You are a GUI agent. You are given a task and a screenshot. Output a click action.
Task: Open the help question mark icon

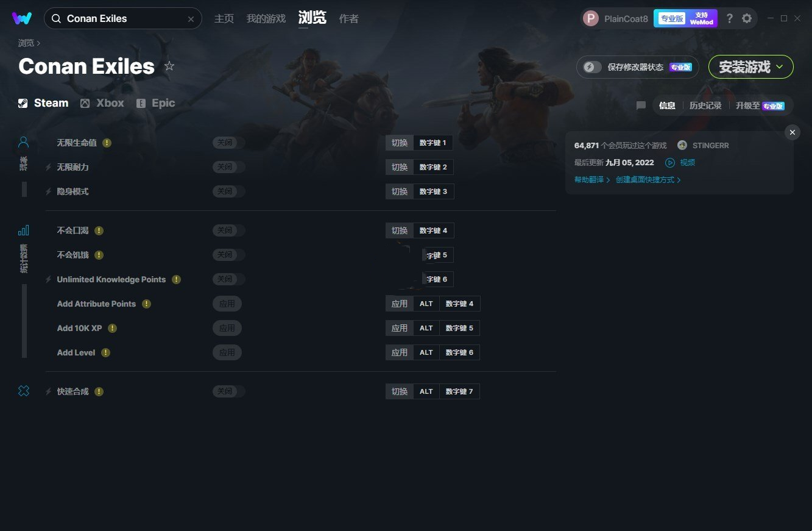pyautogui.click(x=729, y=18)
